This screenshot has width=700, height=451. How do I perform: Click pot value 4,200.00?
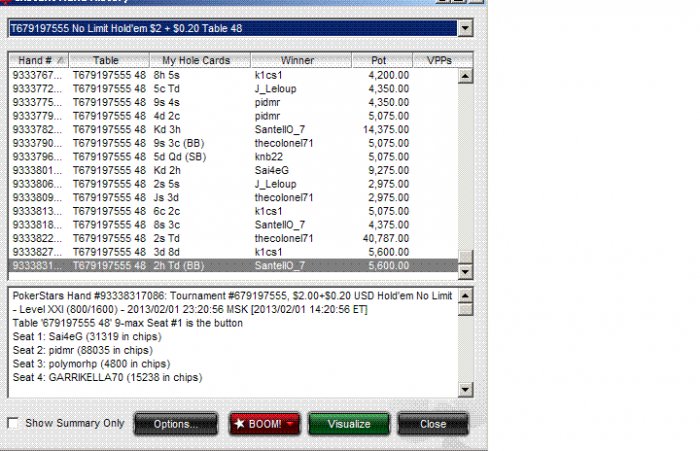[x=388, y=75]
